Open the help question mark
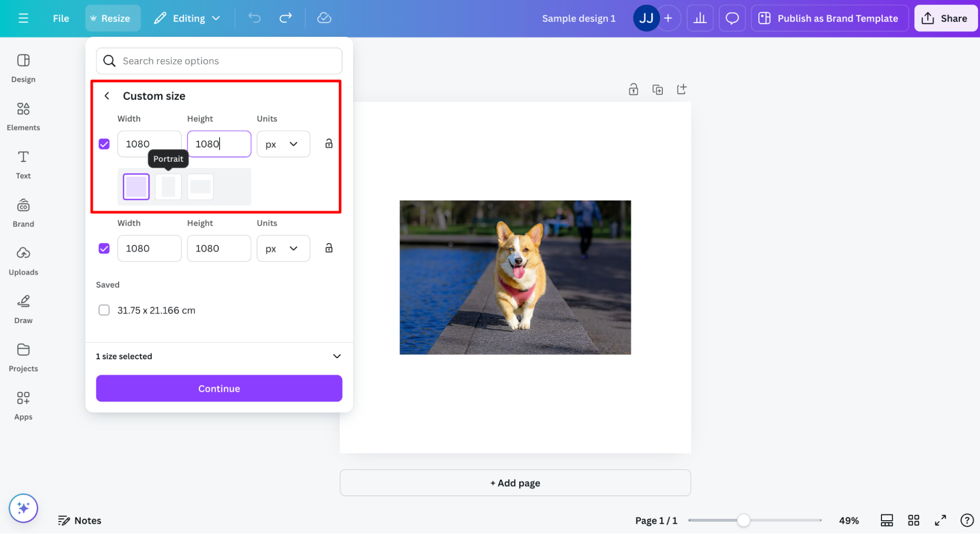 (x=967, y=521)
